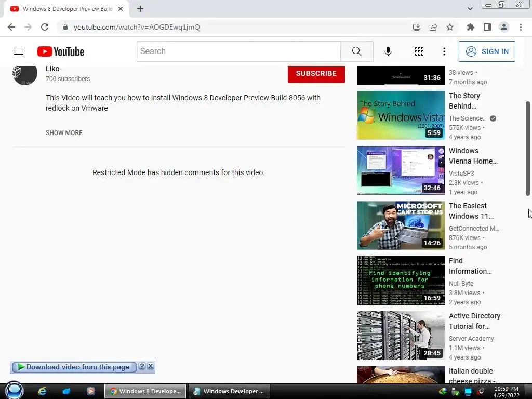Open Active Directory Tutorial video thumbnail
532x399 pixels.
[x=401, y=336]
